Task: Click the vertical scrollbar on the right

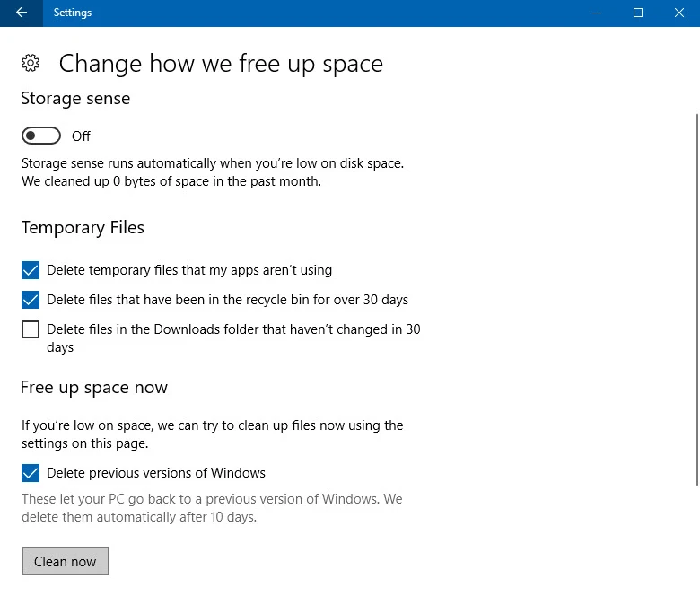Action: pyautogui.click(x=697, y=299)
